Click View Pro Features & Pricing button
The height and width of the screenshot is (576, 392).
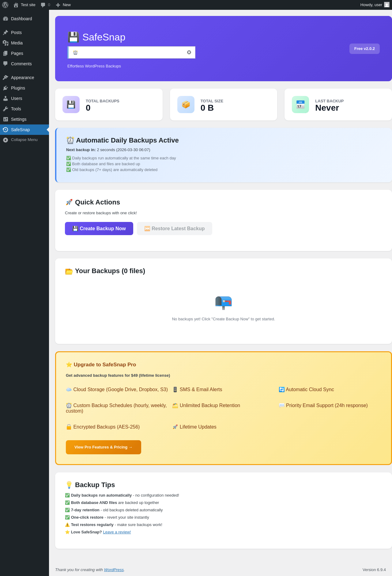(x=104, y=447)
